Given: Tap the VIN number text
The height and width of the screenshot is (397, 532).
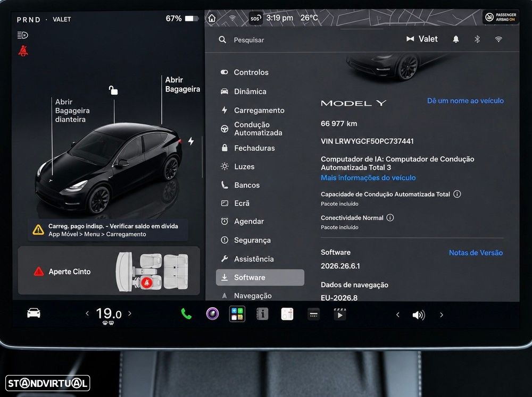Looking at the screenshot, I should (367, 141).
